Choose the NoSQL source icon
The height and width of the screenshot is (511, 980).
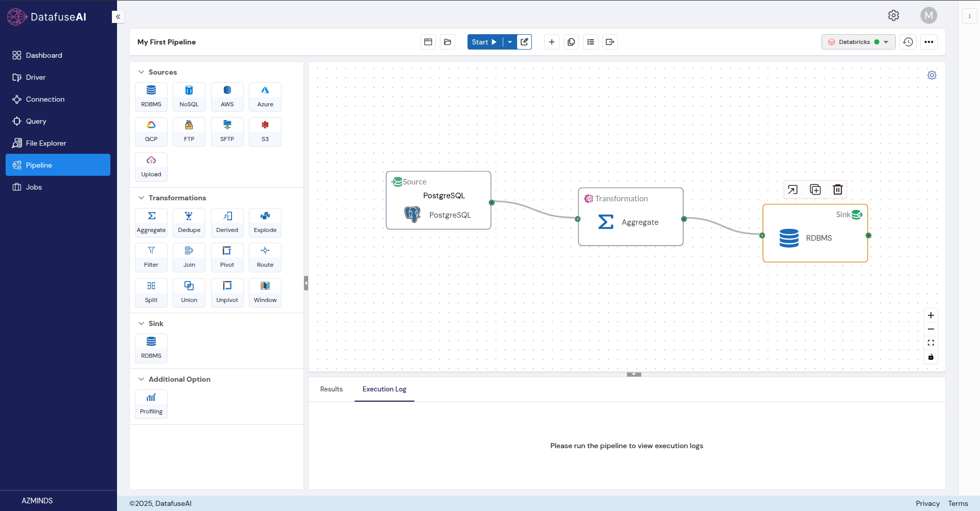pos(189,97)
